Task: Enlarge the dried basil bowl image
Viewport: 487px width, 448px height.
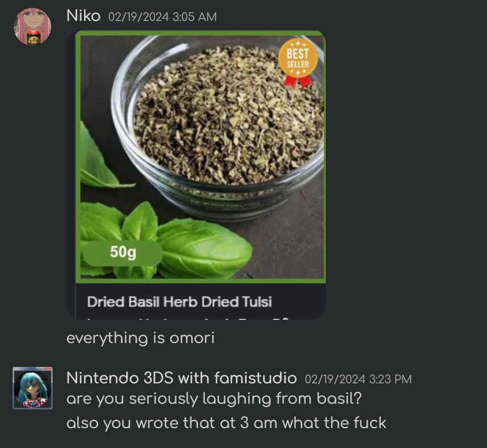Action: [200, 157]
